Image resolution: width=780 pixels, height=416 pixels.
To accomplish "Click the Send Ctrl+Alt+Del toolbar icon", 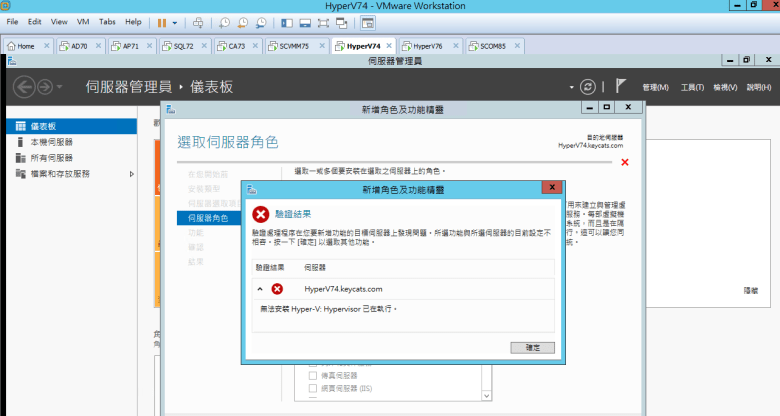I will (198, 21).
